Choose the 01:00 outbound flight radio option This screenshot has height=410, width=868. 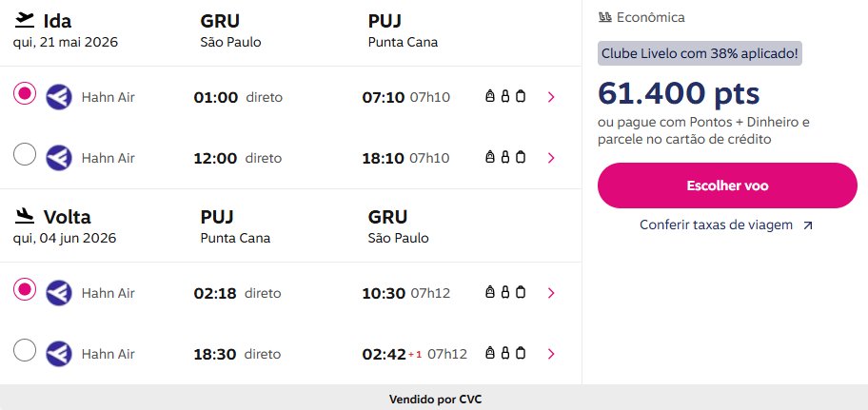point(26,93)
